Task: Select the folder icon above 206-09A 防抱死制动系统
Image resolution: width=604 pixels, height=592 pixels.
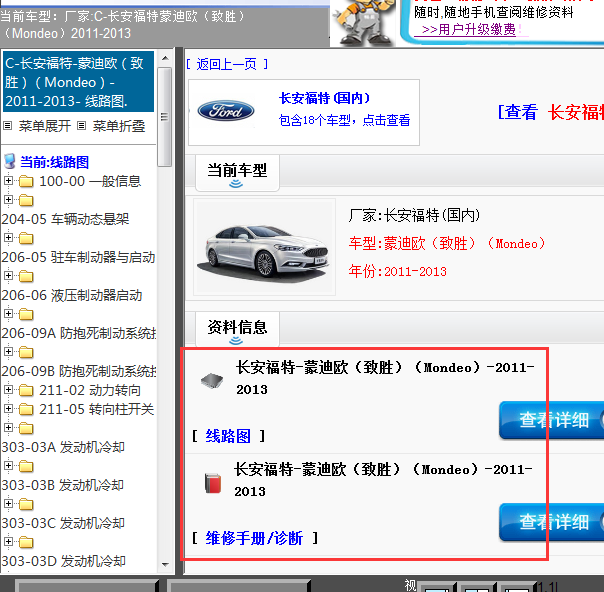Action: click(26, 314)
